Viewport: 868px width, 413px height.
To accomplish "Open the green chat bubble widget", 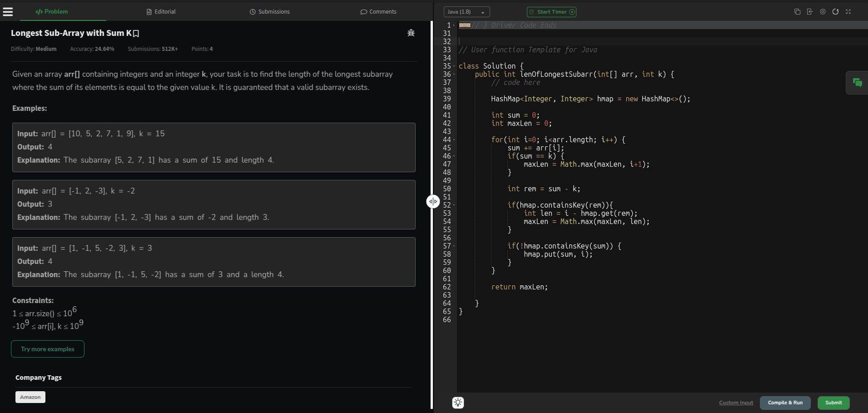I will coord(857,82).
